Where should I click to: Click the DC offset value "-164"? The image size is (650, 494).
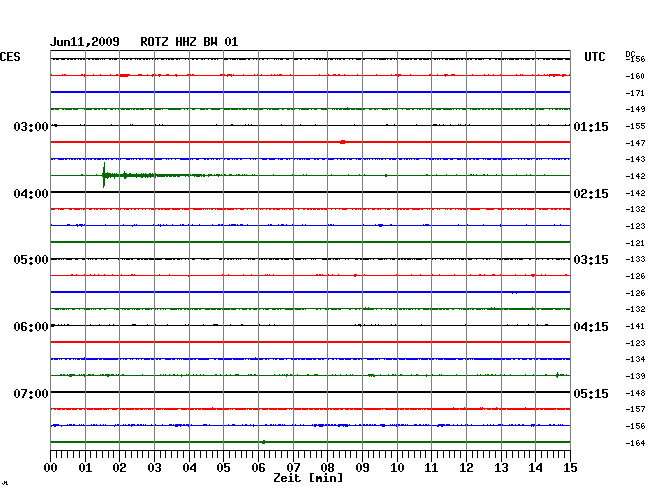[635, 443]
